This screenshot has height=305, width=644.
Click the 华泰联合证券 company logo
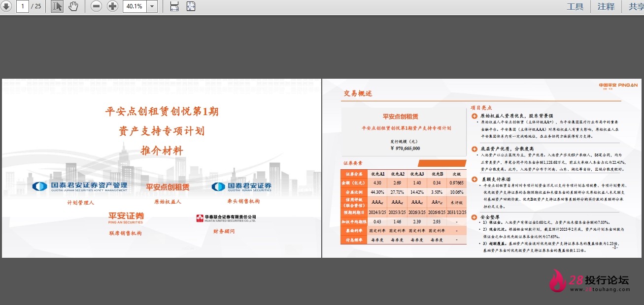click(x=226, y=218)
